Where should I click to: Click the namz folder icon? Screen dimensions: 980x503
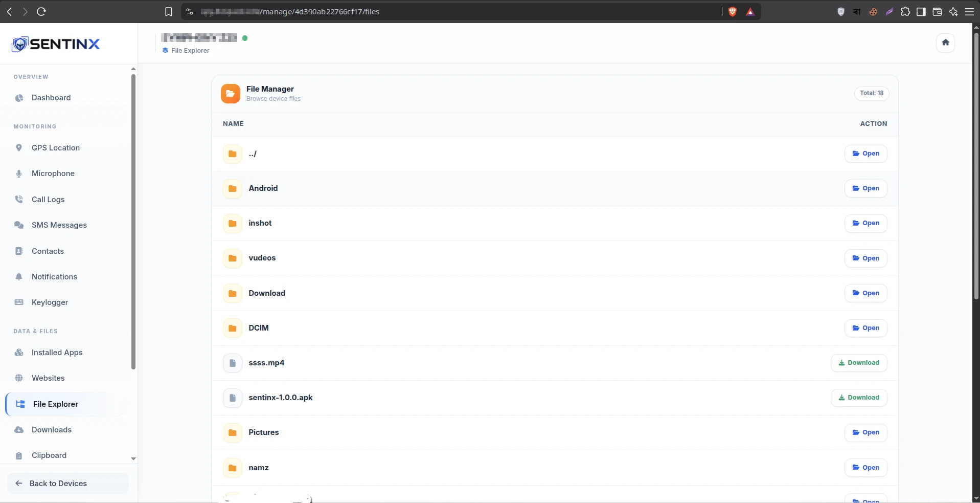pos(233,468)
